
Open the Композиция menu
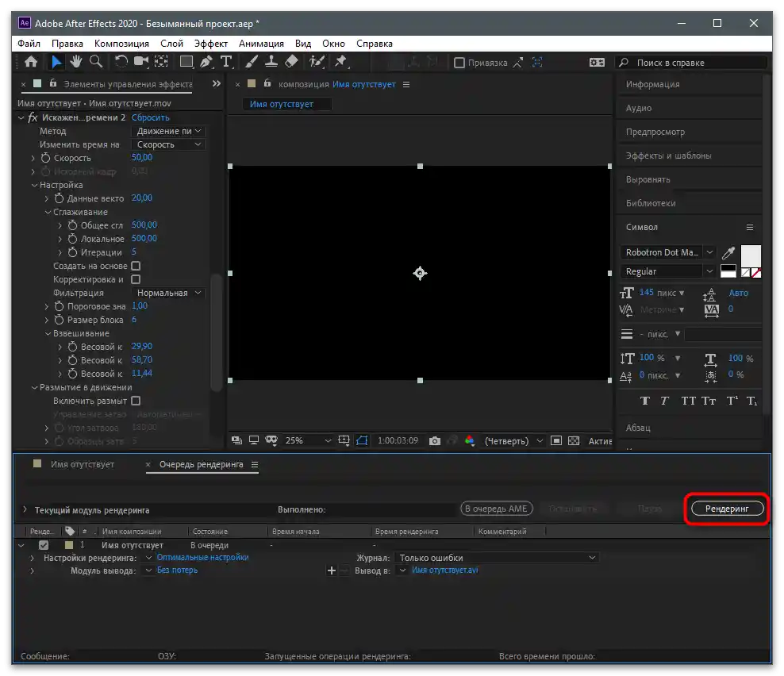[x=121, y=44]
